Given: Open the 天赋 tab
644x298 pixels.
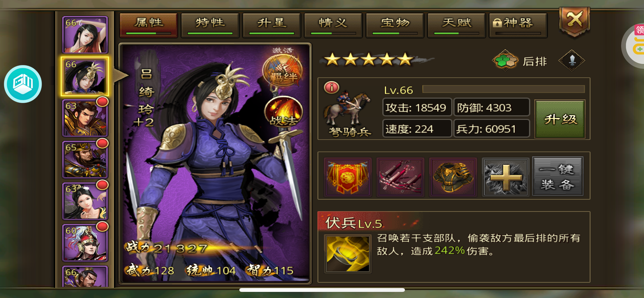Looking at the screenshot, I should click(457, 25).
